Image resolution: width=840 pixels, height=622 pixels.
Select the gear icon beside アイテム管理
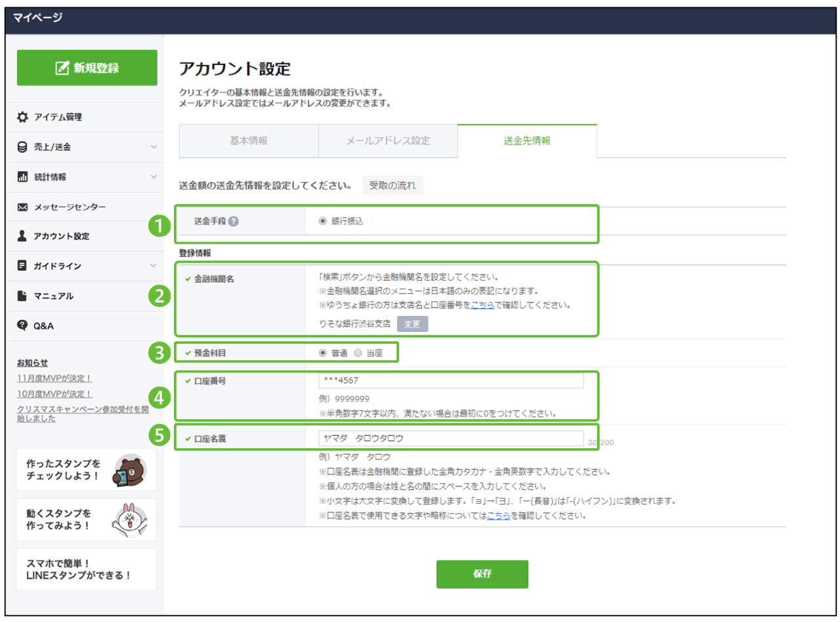point(22,117)
